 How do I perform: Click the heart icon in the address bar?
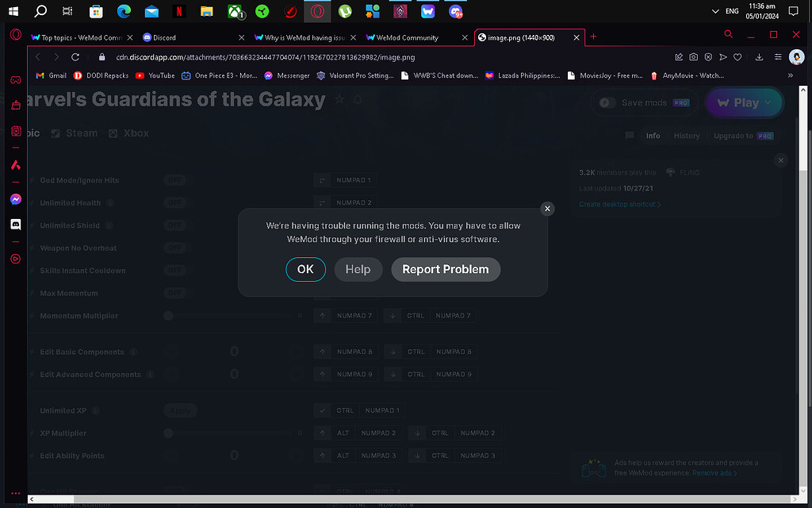(737, 57)
